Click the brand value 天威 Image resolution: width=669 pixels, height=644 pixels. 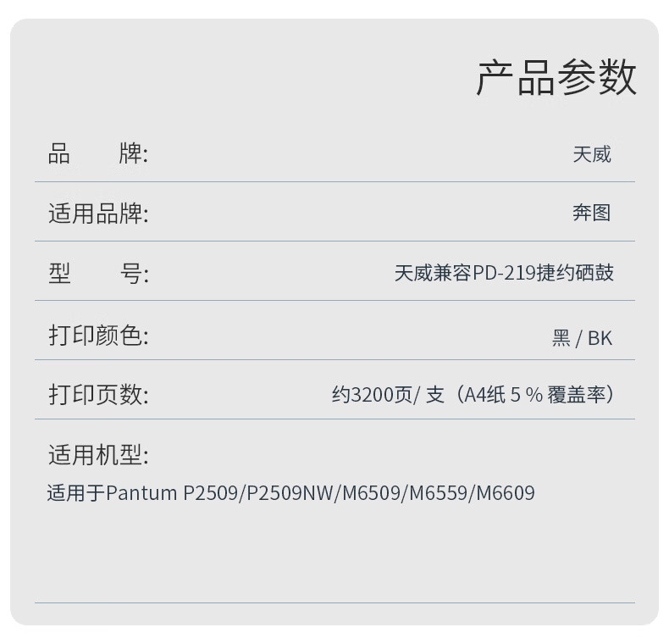point(592,154)
